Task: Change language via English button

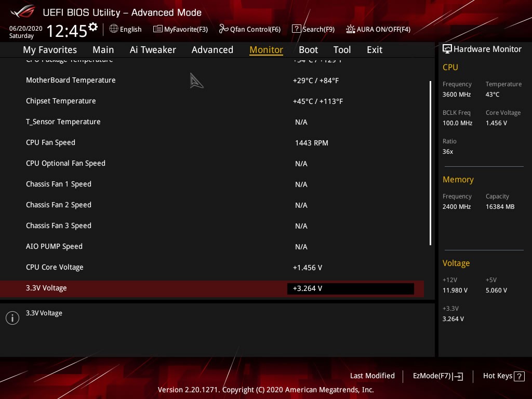Action: [x=126, y=29]
